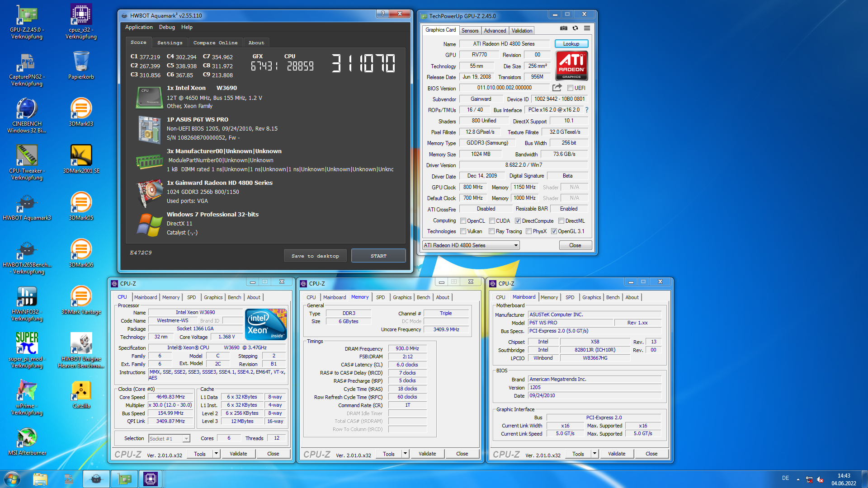Open HWiNFO32 desktop shortcut
The width and height of the screenshot is (868, 488).
pos(27,304)
